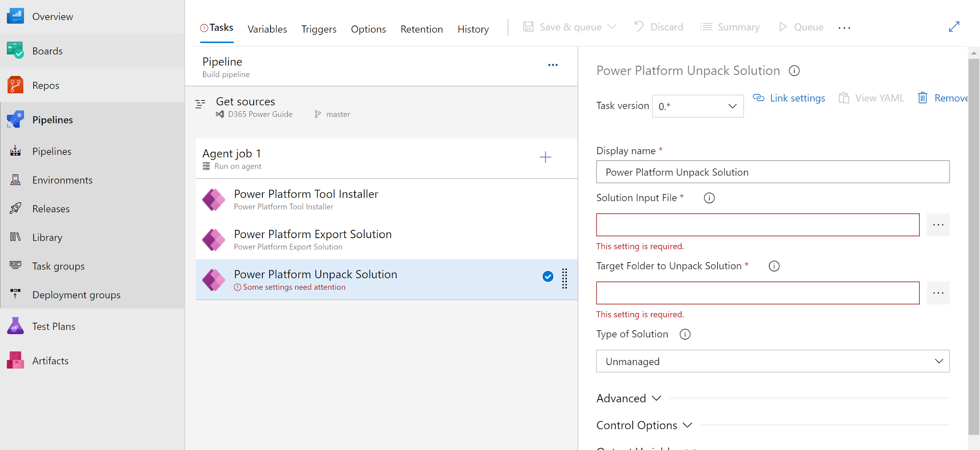This screenshot has width=980, height=450.
Task: Open Pipelines from the left navigation icon
Action: [x=15, y=119]
